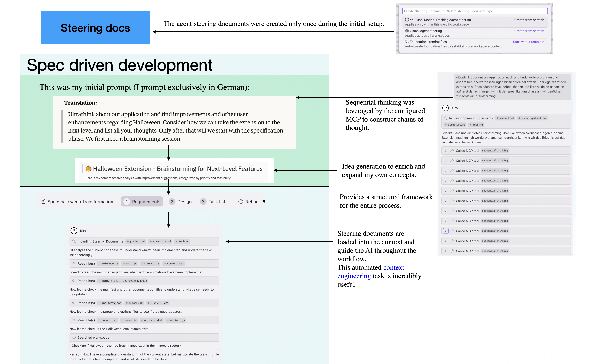Viewport: 599px width, 364px height.
Task: Switch to the Design step tab
Action: pyautogui.click(x=180, y=202)
